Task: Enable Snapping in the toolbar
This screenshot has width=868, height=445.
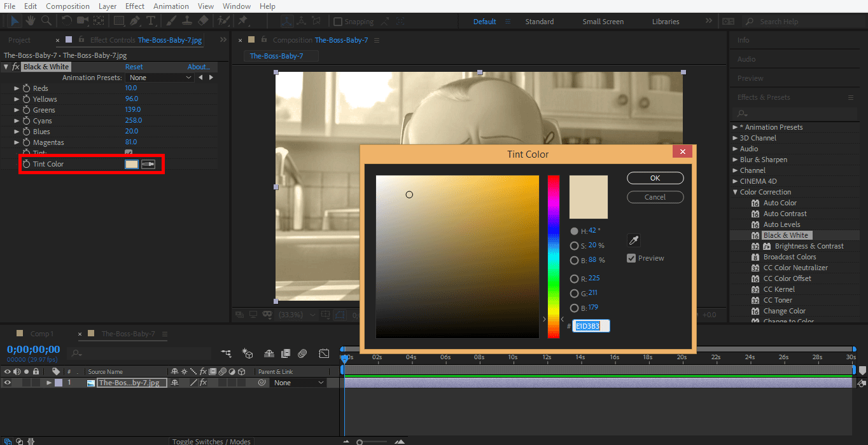Action: 337,21
